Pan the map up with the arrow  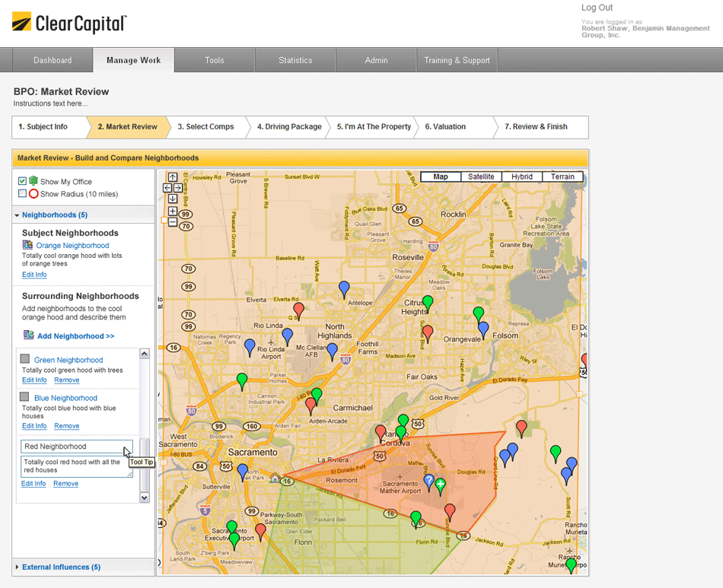coord(173,177)
